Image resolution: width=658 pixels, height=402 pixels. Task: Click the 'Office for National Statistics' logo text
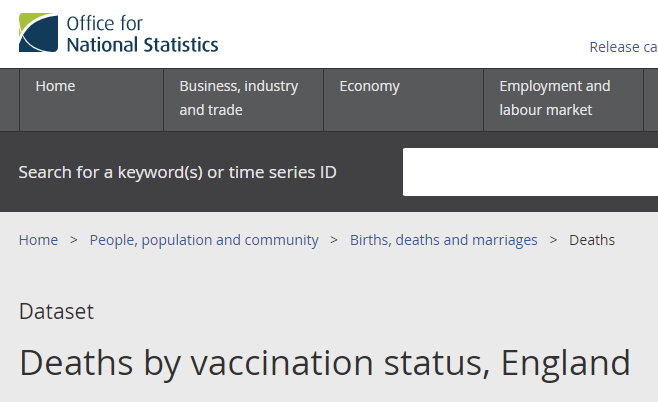(x=141, y=33)
